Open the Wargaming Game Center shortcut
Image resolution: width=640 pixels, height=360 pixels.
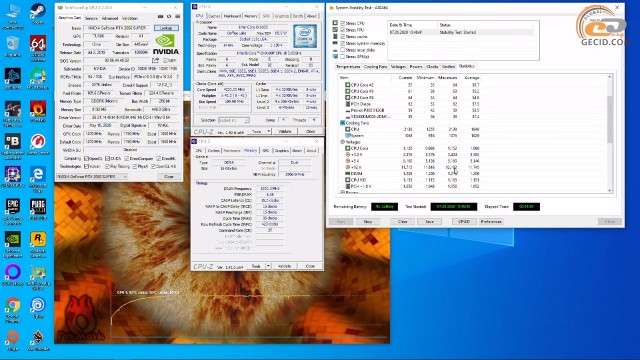tap(38, 144)
